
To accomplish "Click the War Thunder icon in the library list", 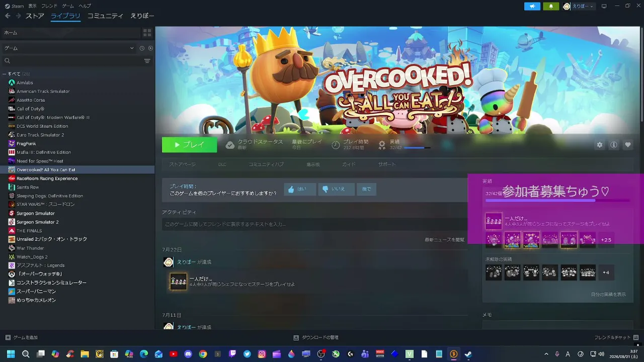I will (12, 248).
